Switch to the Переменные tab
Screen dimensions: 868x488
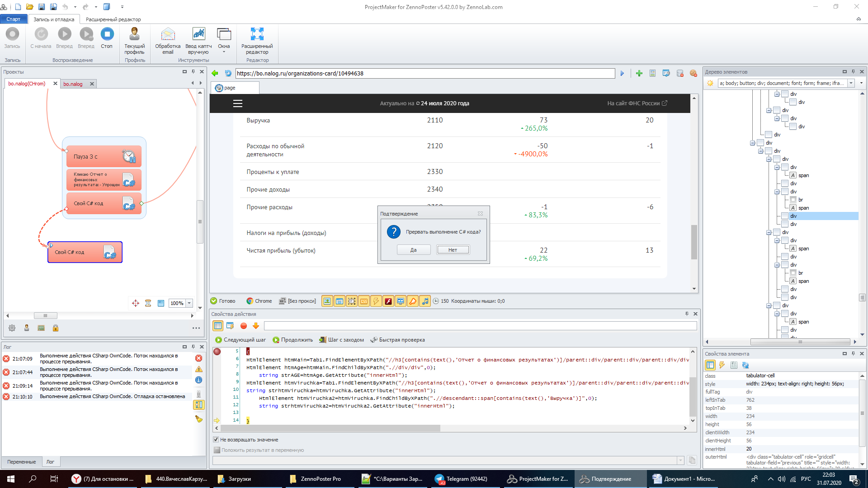22,462
